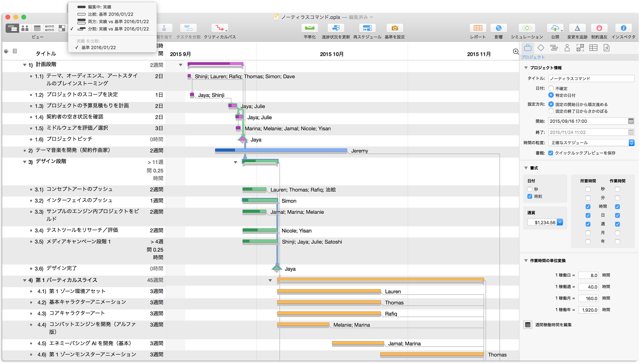The width and height of the screenshot is (641, 364).
Task: Select the Styles inspector icon
Action: (580, 48)
